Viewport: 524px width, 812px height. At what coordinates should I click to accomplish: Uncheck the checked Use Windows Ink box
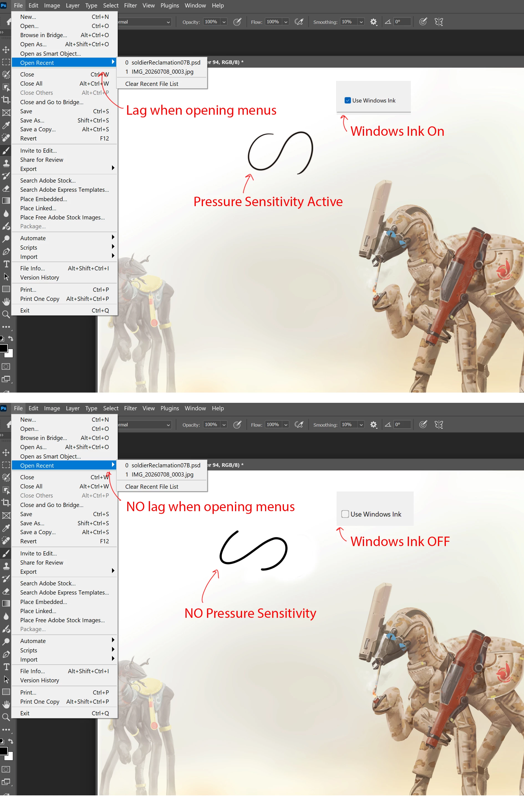pos(347,100)
